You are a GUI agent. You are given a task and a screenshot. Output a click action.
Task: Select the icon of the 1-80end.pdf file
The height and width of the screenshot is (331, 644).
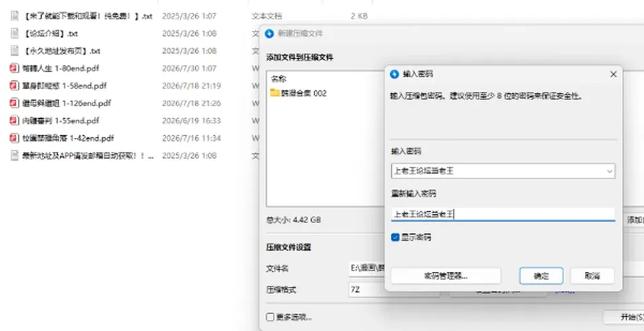(x=14, y=68)
